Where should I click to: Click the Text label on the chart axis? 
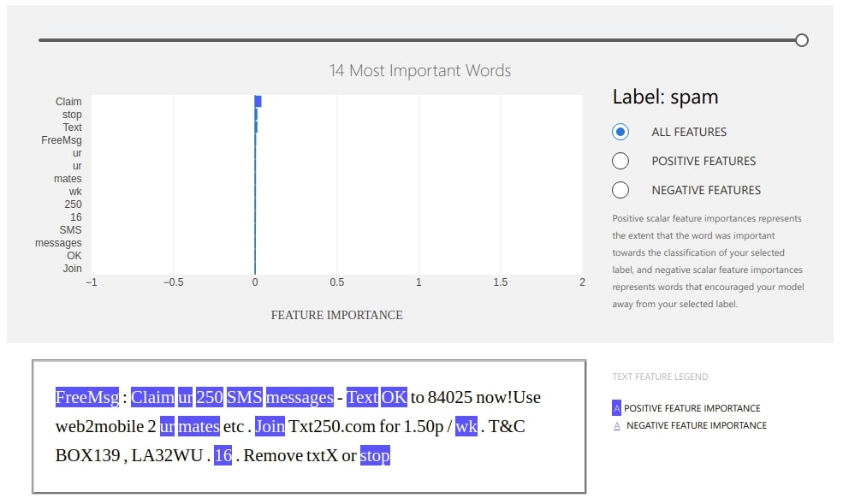[x=72, y=127]
